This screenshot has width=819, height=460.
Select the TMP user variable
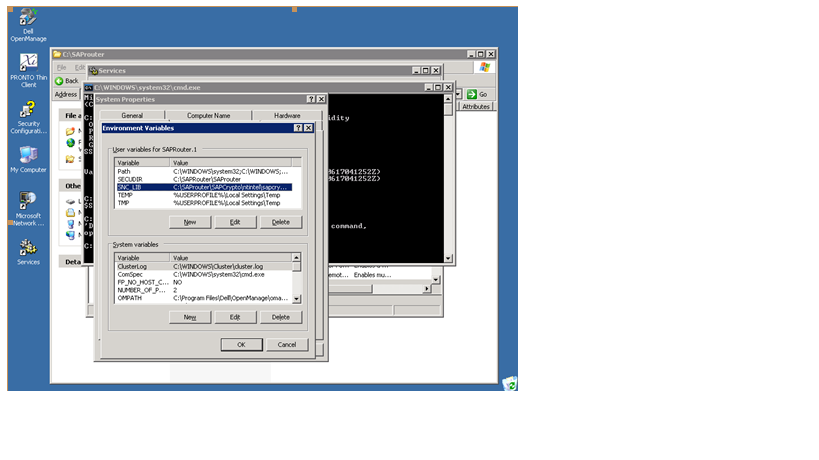204,203
